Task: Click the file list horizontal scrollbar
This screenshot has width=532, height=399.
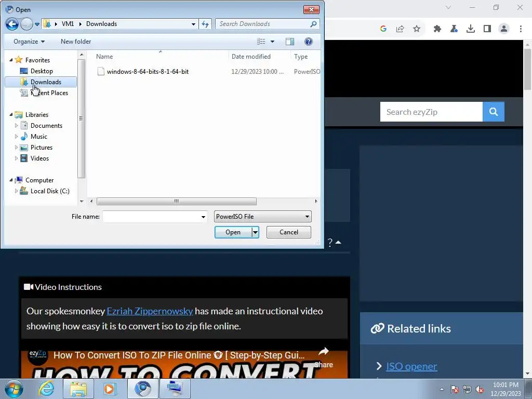Action: pyautogui.click(x=177, y=201)
